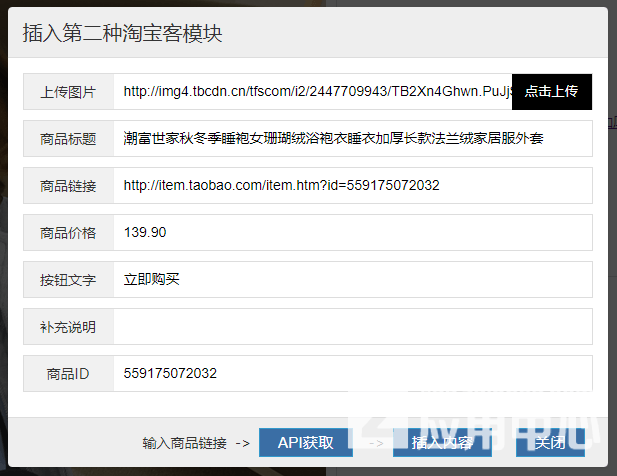Click the 商品ID label
The height and width of the screenshot is (476, 617).
(x=68, y=374)
